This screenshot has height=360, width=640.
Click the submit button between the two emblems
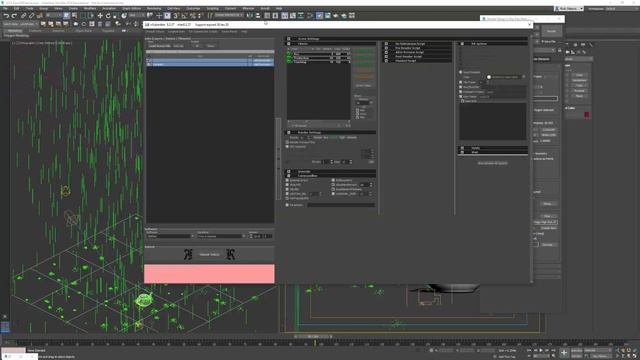coord(209,254)
